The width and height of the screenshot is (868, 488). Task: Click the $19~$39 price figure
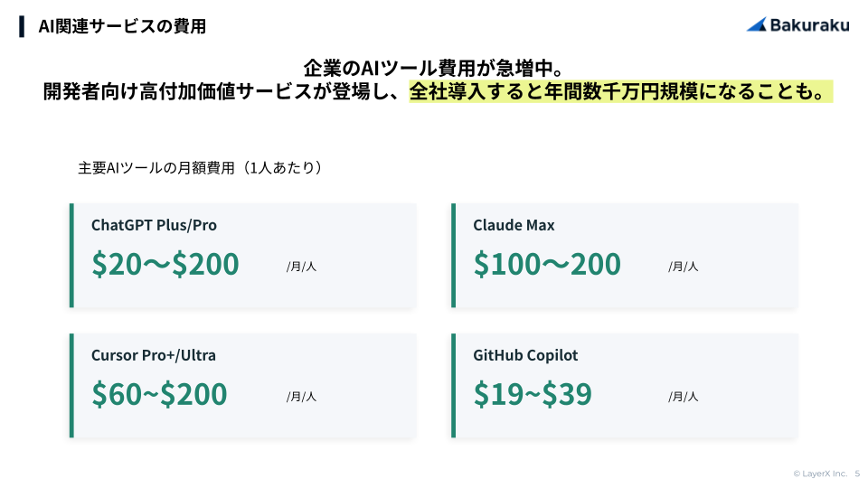pos(533,394)
